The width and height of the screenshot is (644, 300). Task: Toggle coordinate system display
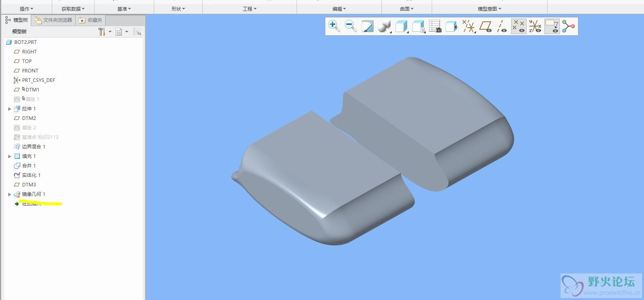pos(535,27)
